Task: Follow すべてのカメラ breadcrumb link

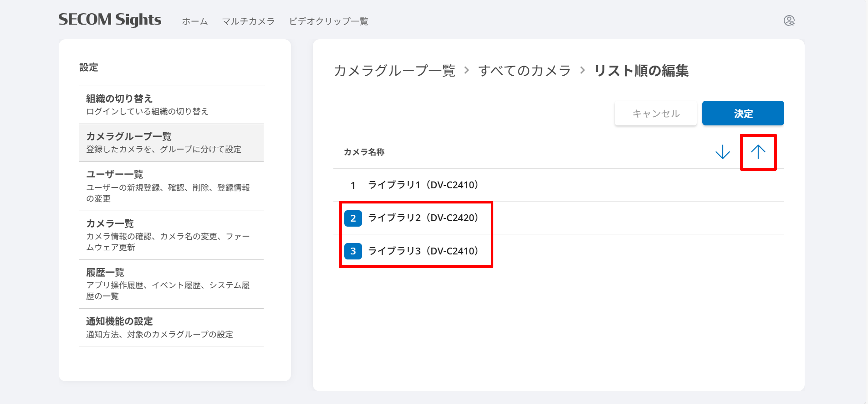Action: tap(524, 71)
